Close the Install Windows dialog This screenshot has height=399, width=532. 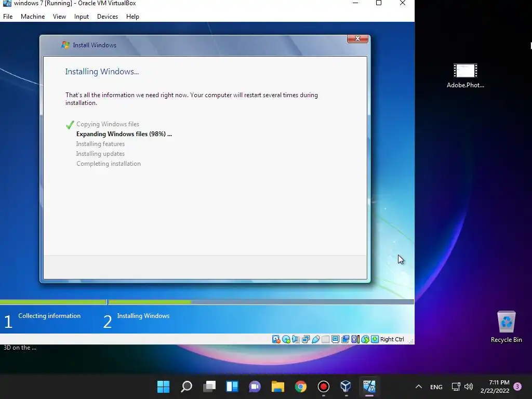[357, 38]
